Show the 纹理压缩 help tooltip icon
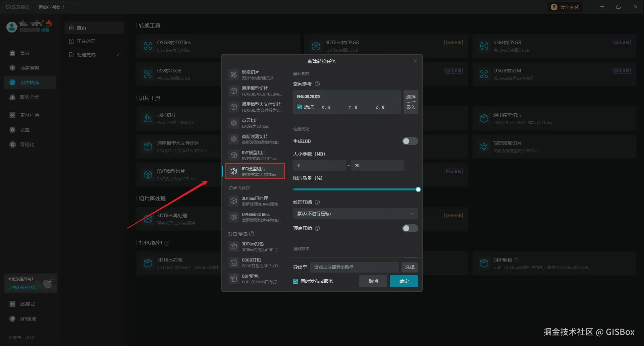This screenshot has width=644, height=346. pos(317,202)
